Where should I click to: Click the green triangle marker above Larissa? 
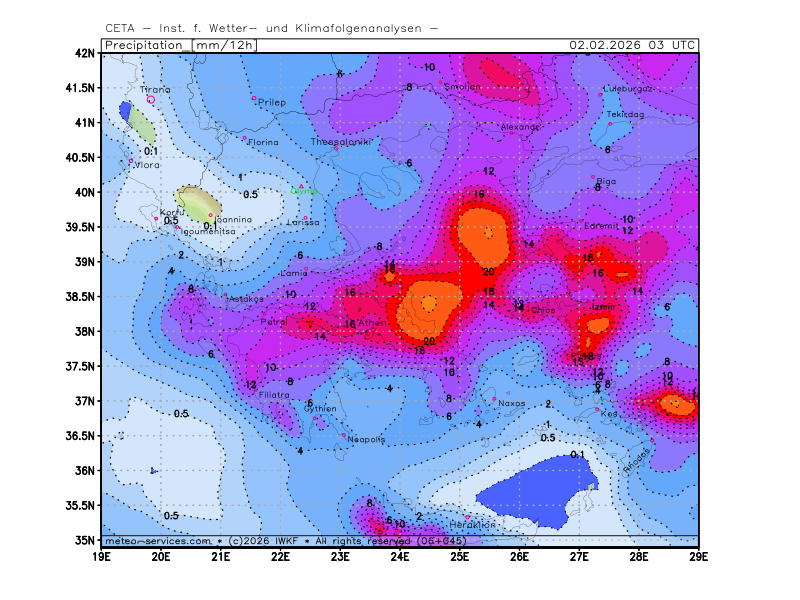pos(301,186)
